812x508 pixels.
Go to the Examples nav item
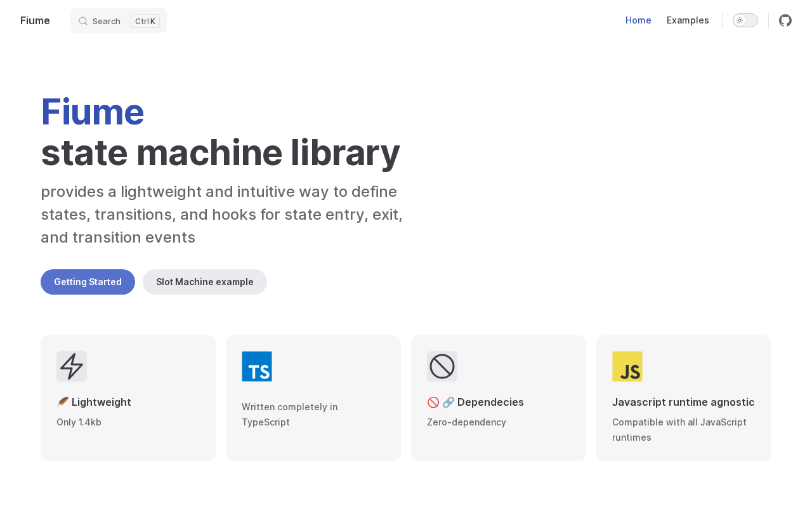click(688, 20)
